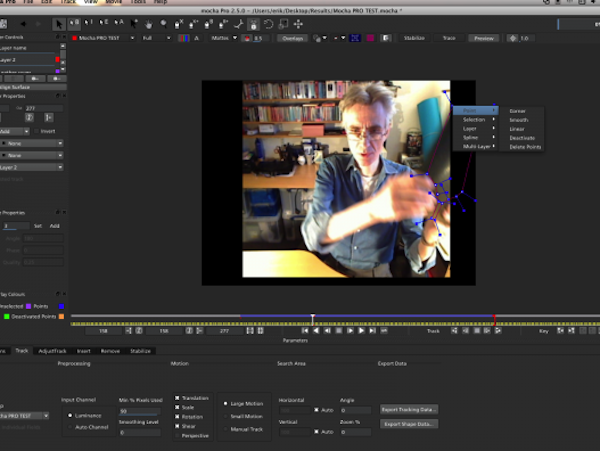Toggle the Overlays button
This screenshot has width=600, height=451.
click(x=292, y=38)
